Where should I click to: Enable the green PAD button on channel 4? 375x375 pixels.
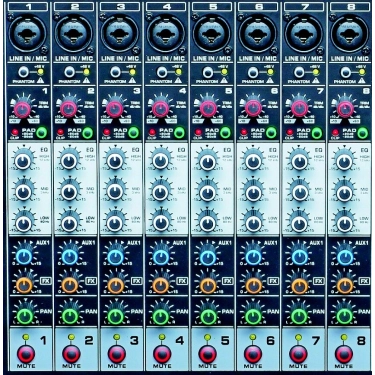[179, 133]
